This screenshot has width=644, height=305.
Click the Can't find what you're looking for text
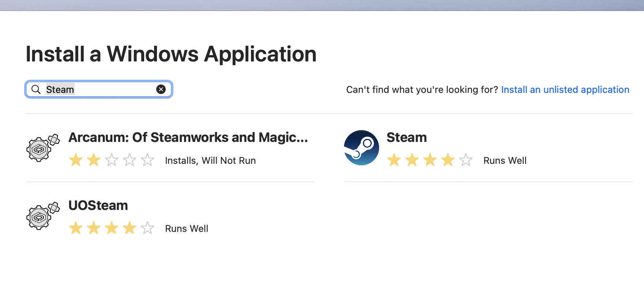pos(422,90)
